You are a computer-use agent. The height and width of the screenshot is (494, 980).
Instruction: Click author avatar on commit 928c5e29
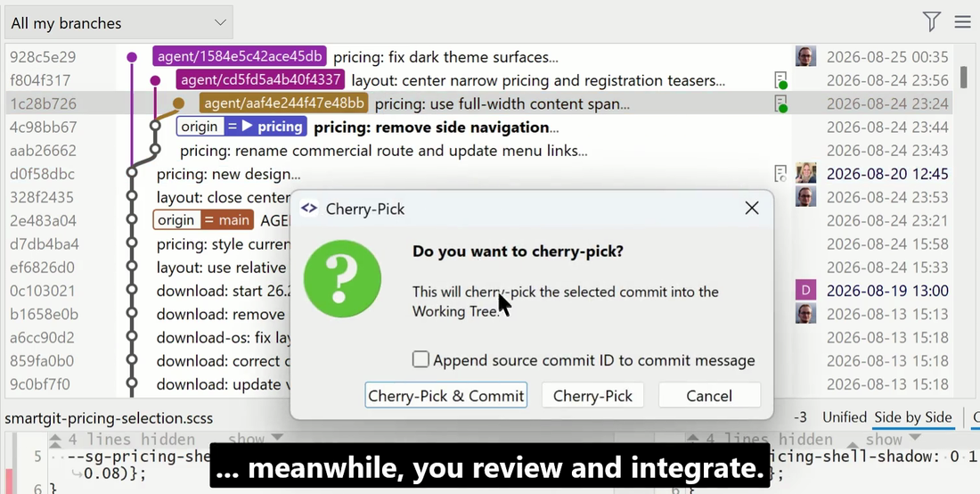(x=805, y=57)
